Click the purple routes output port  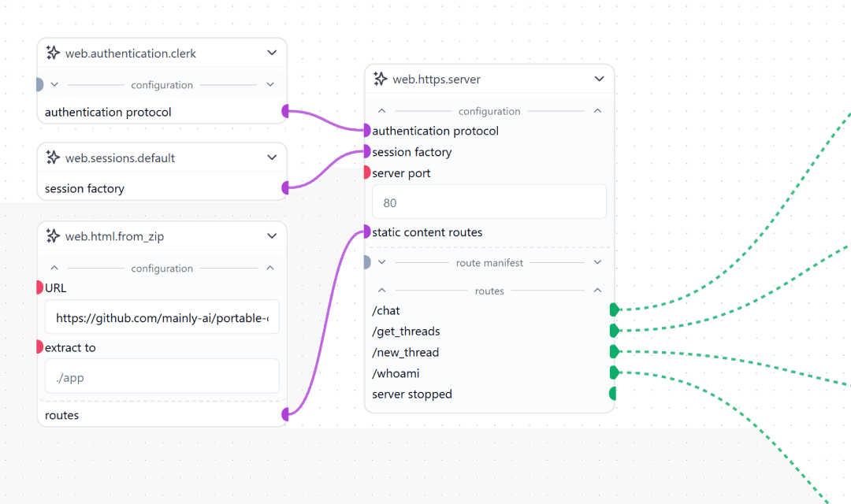[x=285, y=415]
